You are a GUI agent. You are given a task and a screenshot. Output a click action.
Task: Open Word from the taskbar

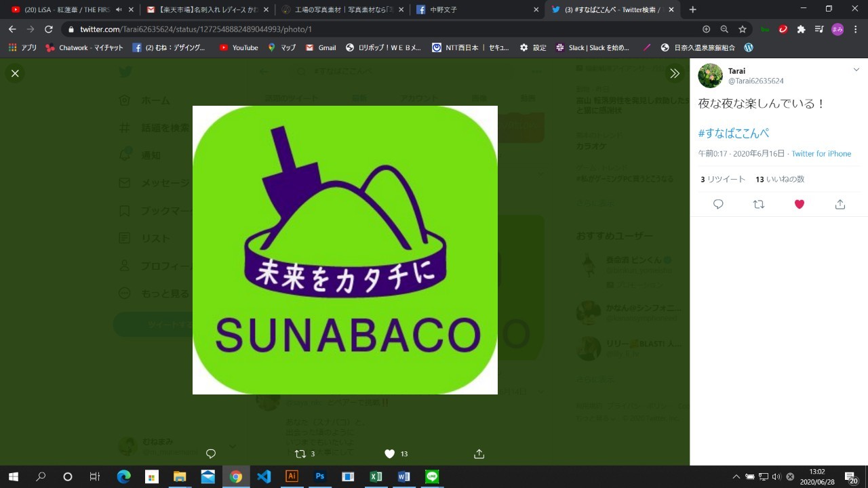404,476
